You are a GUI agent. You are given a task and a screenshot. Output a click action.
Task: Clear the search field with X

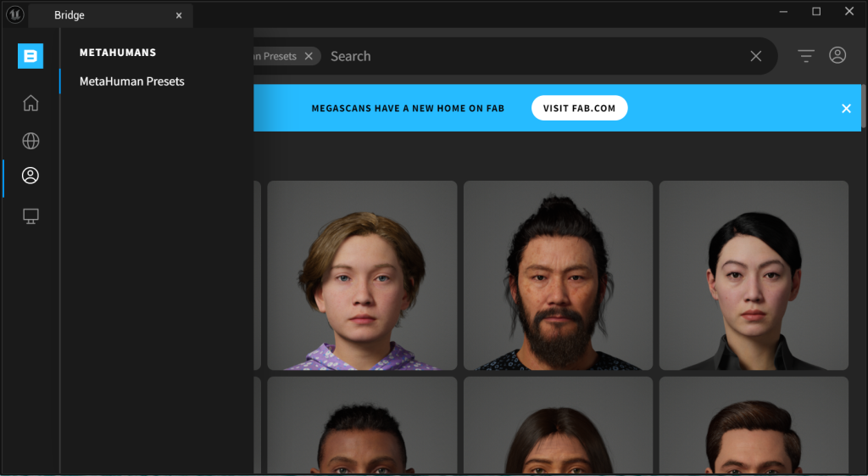coord(755,56)
